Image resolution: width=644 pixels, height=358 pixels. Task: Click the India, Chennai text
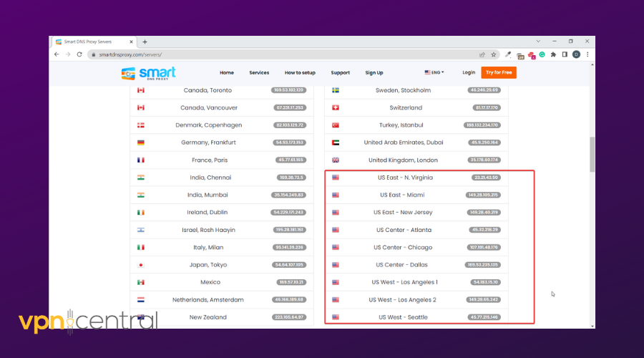click(x=210, y=178)
